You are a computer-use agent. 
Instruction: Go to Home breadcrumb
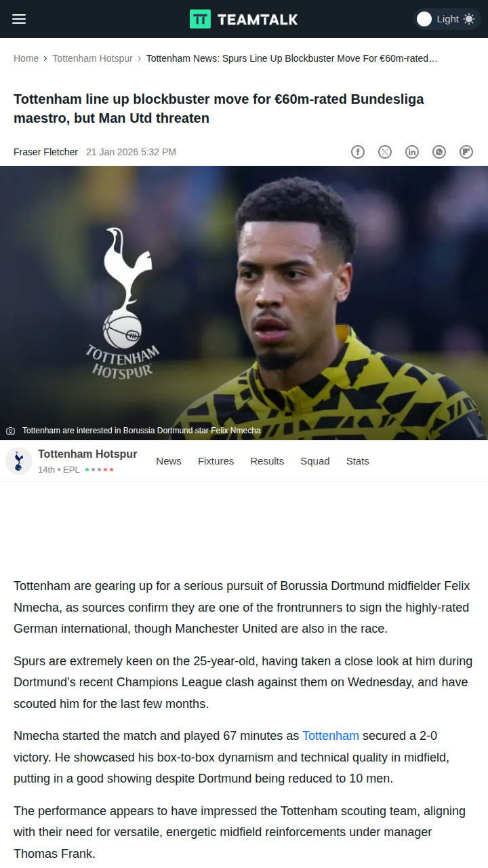26,58
